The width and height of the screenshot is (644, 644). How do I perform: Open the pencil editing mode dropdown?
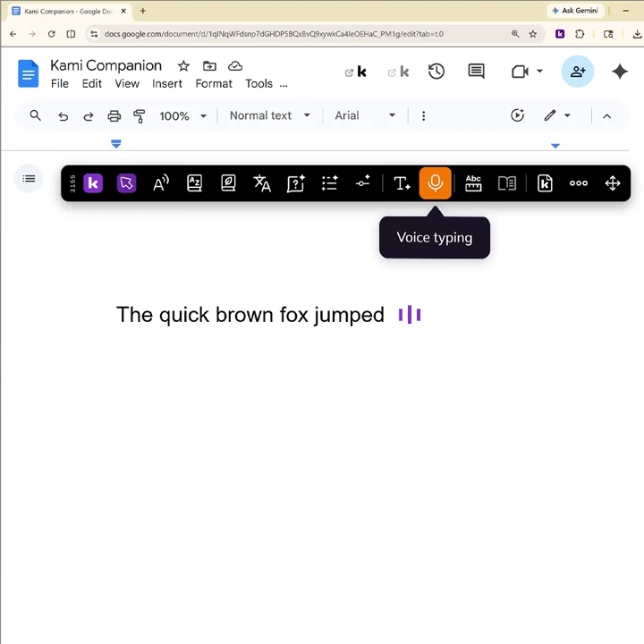[557, 115]
